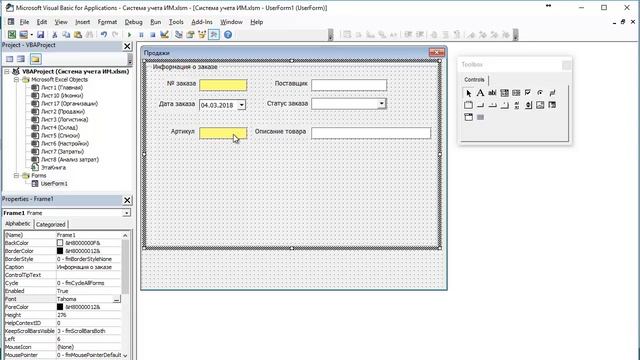This screenshot has height=360, width=640.
Task: Click the View Microsoft Excel toolbar icon
Action: 12,35
